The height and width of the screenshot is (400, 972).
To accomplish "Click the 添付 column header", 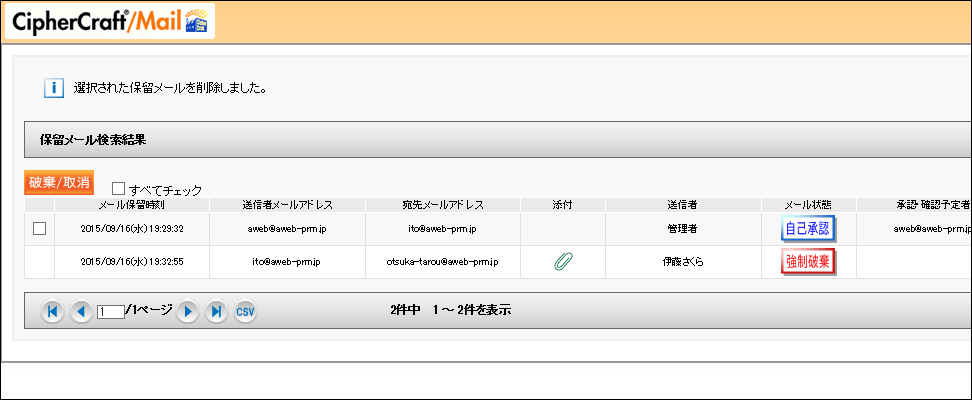I will 563,205.
